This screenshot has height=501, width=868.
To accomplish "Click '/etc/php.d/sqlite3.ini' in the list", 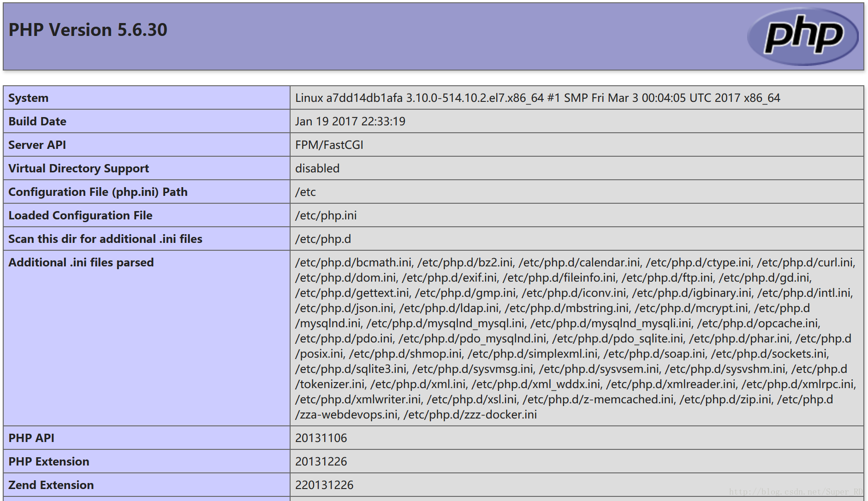I will coord(351,369).
